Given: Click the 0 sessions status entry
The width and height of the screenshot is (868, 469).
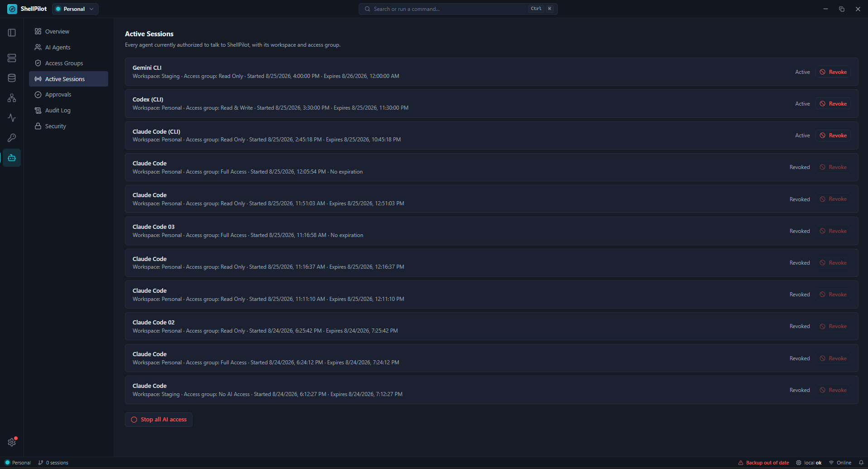Looking at the screenshot, I should 53,463.
